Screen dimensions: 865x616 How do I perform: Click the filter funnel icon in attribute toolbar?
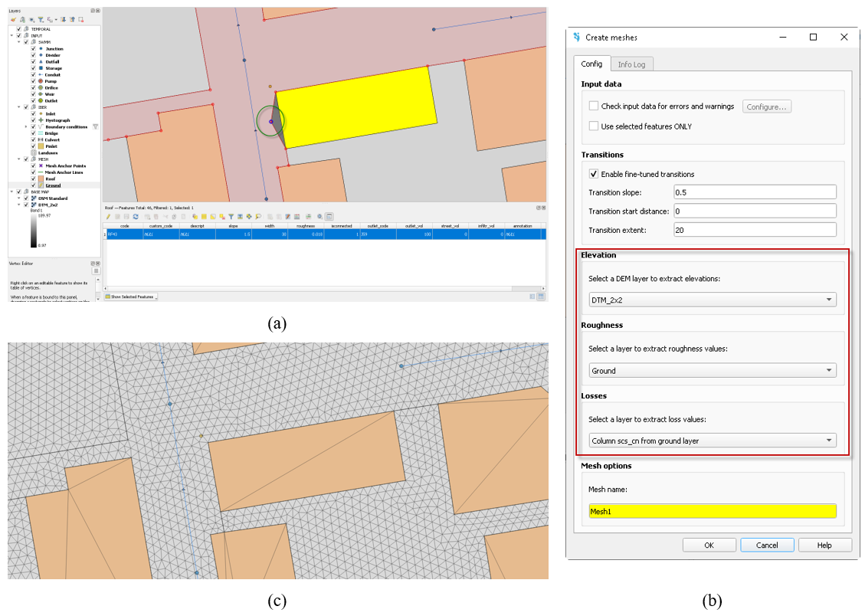point(231,217)
